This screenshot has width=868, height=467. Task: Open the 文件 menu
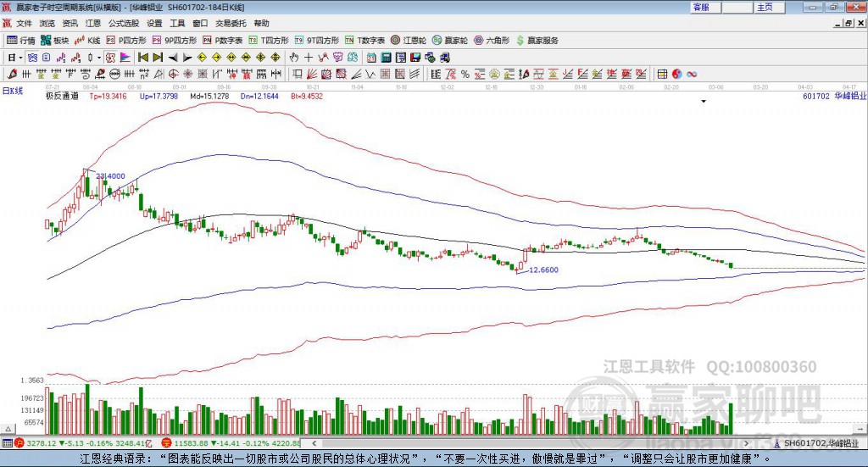click(x=25, y=23)
